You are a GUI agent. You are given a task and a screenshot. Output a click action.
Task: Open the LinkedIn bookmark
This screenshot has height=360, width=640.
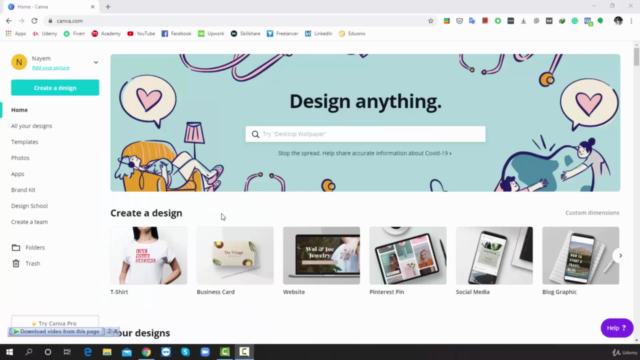(318, 33)
